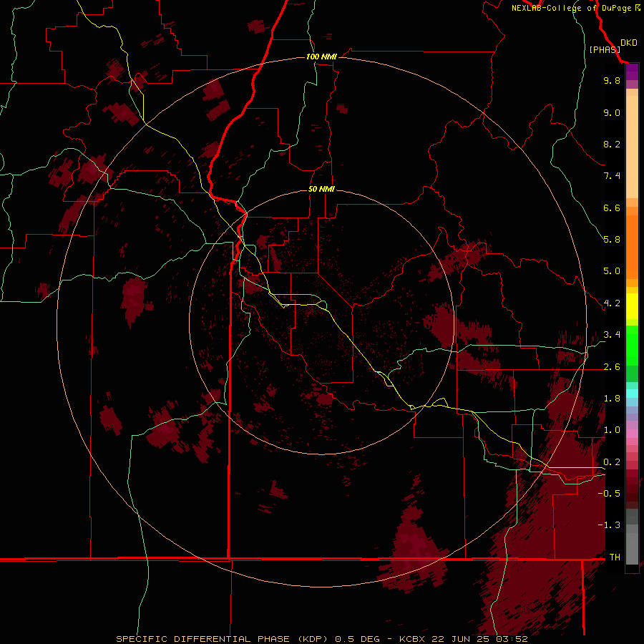
Task: Click the 4.2 scale label
Action: coord(612,303)
